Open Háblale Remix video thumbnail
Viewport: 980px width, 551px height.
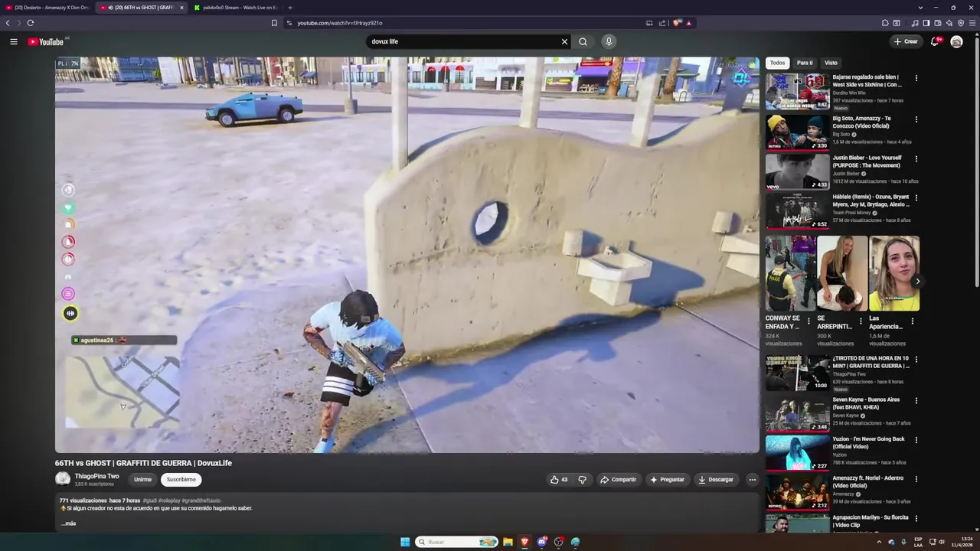798,211
